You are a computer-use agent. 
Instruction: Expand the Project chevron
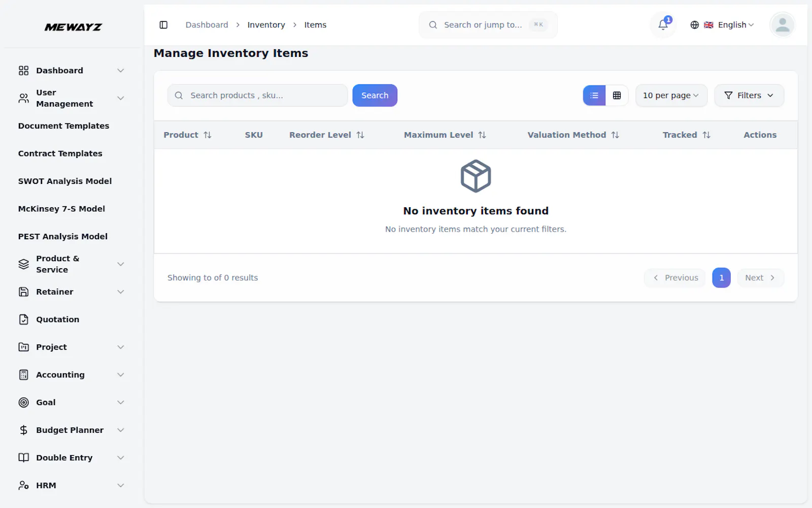click(x=121, y=347)
